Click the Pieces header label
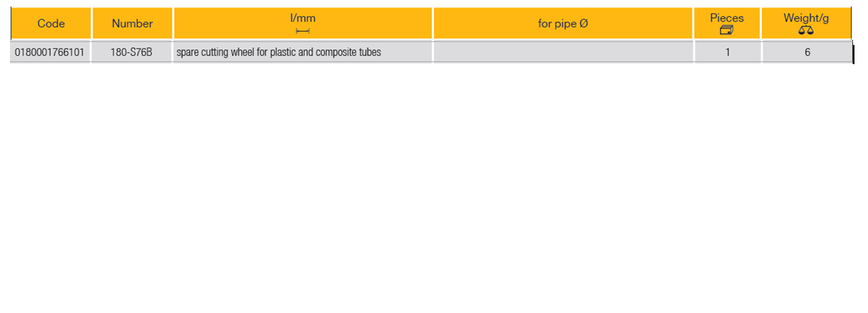 pos(727,18)
